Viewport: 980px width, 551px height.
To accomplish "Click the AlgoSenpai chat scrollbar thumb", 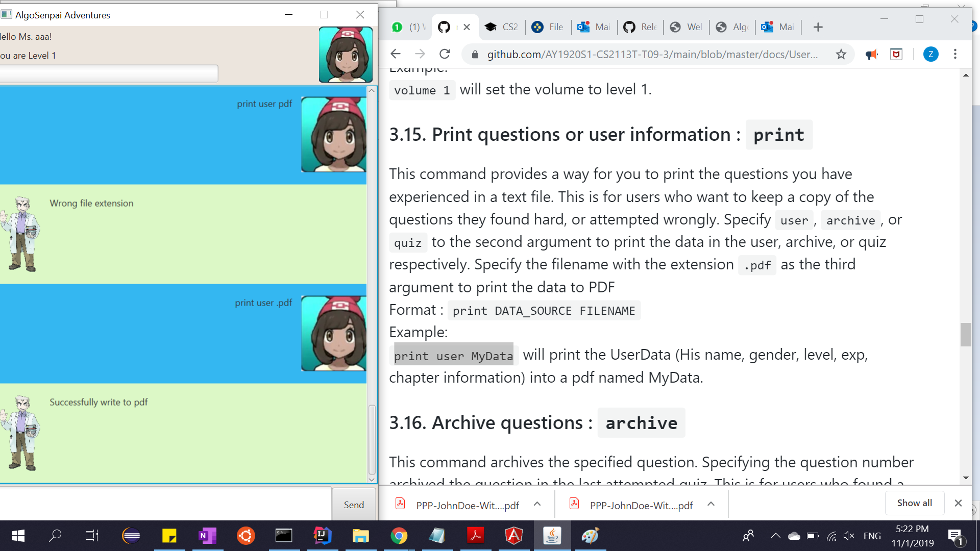I will (x=372, y=440).
